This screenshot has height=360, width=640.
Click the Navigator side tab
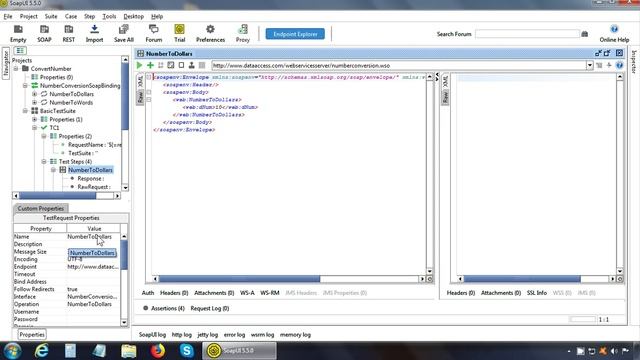[x=6, y=63]
